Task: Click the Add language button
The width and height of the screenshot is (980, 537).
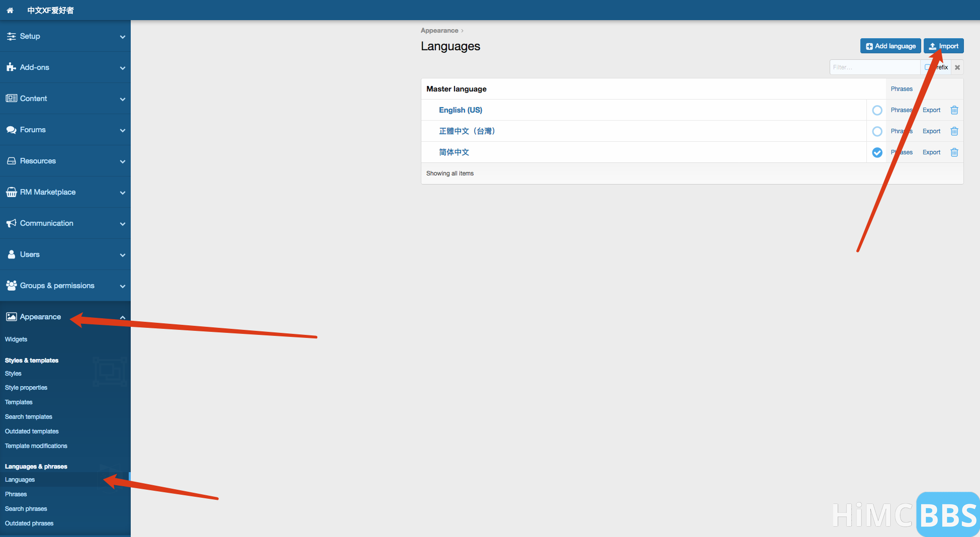Action: coord(890,46)
